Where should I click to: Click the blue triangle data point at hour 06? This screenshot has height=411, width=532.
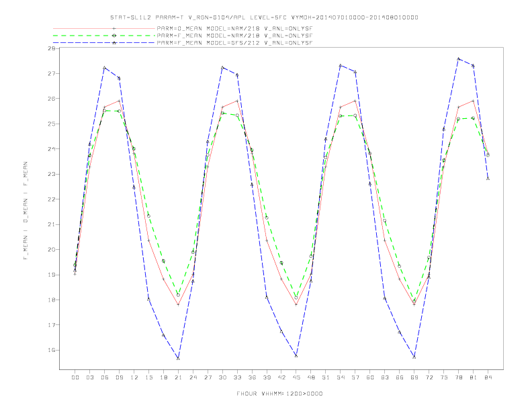point(105,68)
